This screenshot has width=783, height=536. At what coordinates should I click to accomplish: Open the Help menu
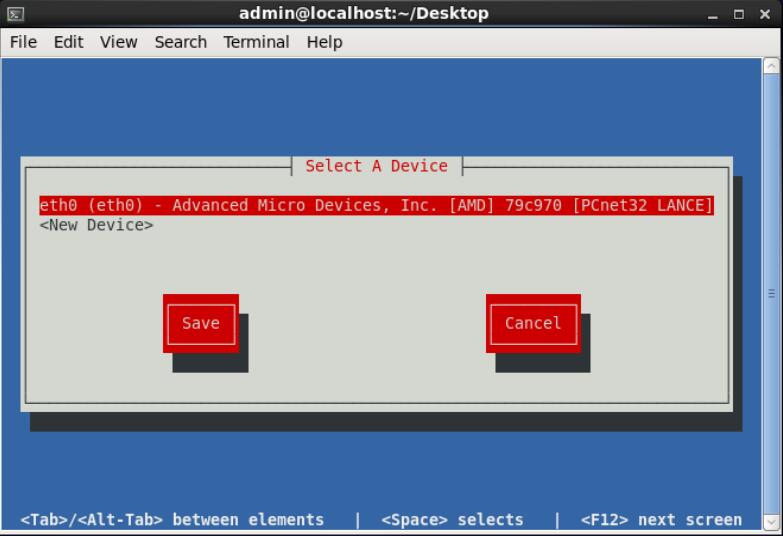tap(324, 42)
